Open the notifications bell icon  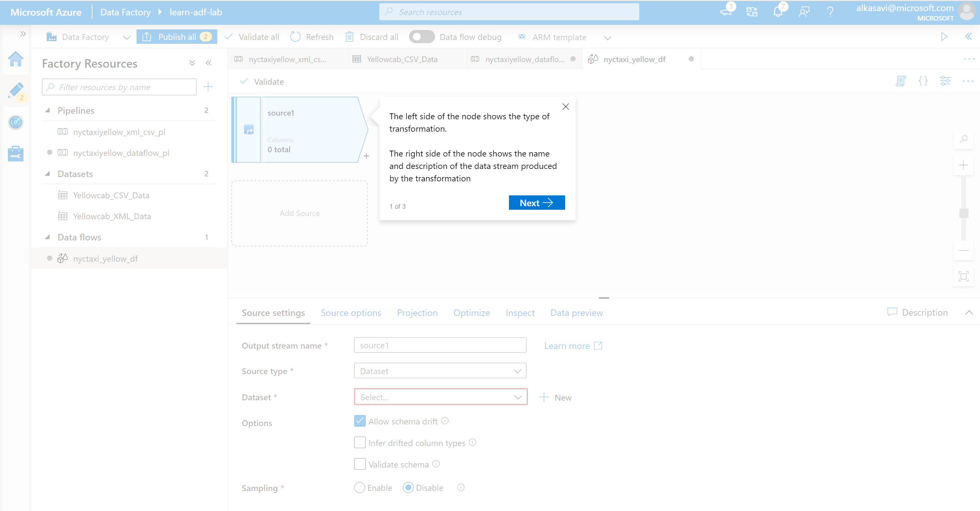pyautogui.click(x=778, y=12)
